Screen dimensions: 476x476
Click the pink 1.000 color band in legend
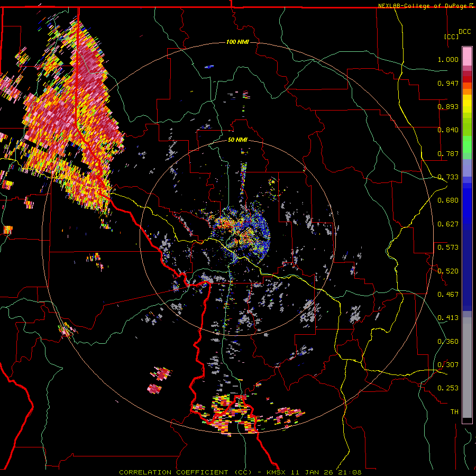(467, 57)
